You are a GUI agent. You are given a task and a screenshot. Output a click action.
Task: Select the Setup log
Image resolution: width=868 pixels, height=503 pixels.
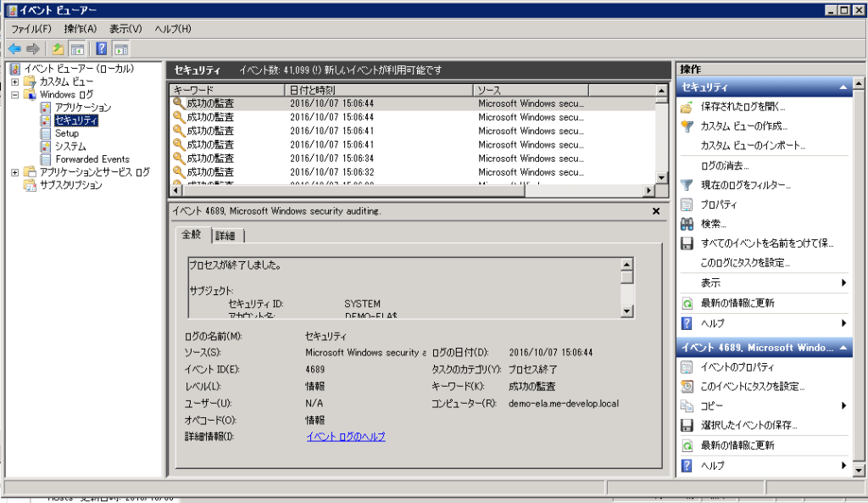(x=66, y=133)
